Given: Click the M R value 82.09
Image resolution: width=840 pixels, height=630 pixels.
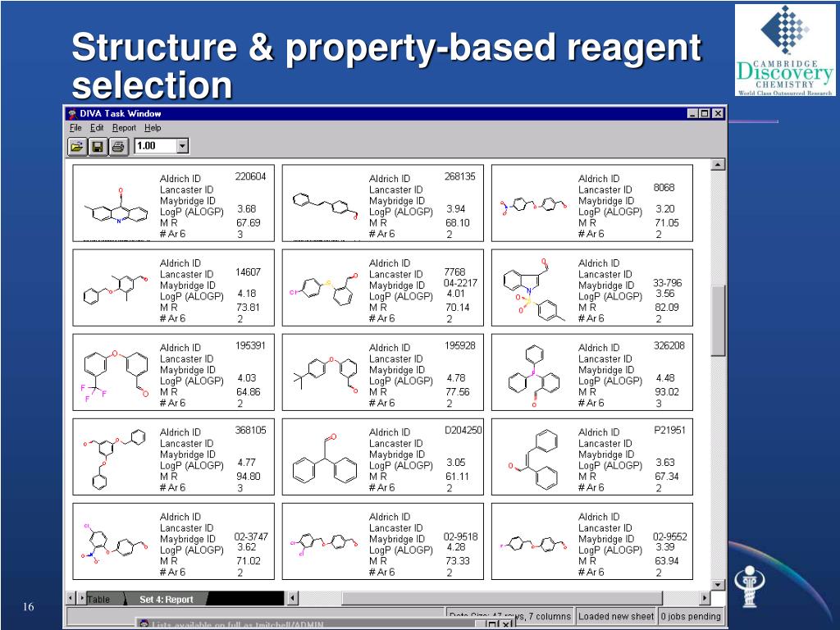Looking at the screenshot, I should point(666,308).
